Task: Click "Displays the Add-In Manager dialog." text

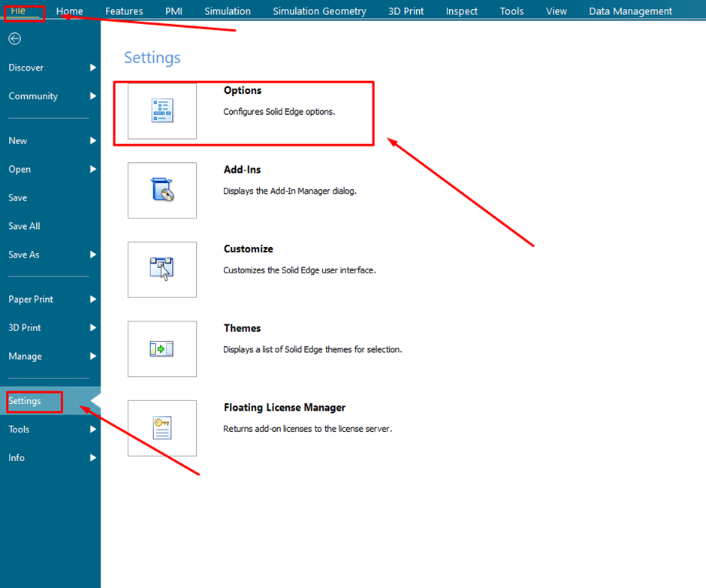Action: coord(289,191)
